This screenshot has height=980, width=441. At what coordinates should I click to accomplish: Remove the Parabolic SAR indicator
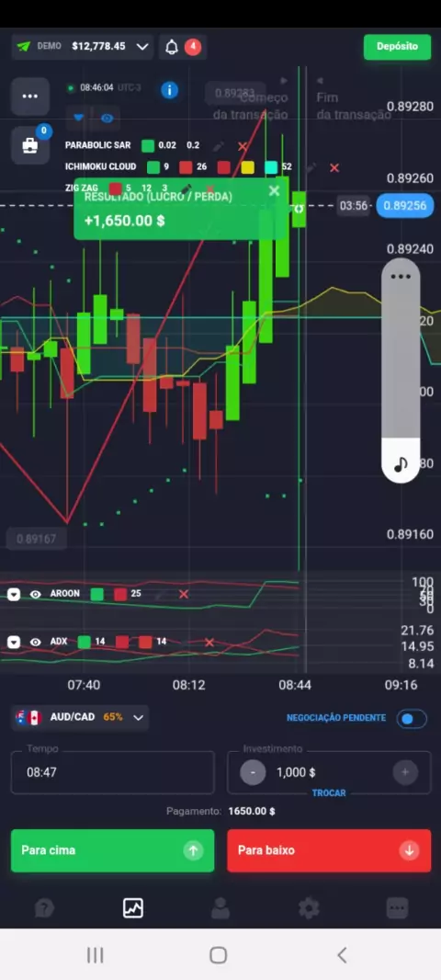coord(243,146)
